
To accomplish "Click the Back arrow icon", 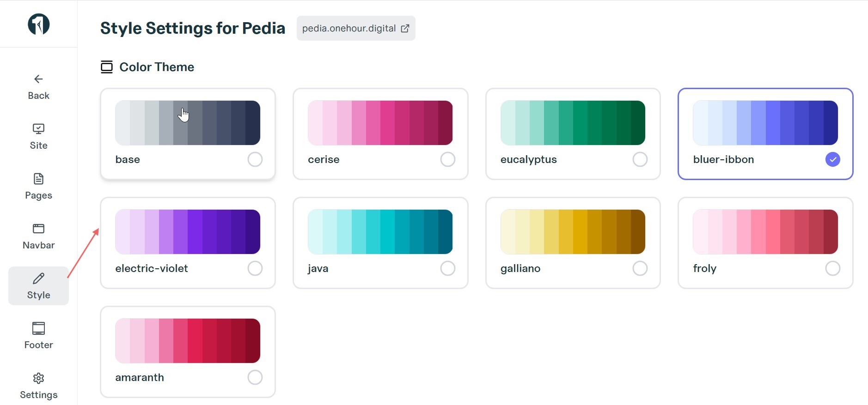I will tap(38, 79).
